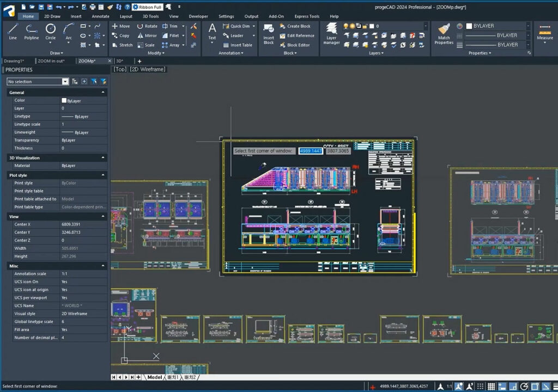Switch to the Annotate ribbon tab
This screenshot has height=392, width=558.
pos(100,16)
